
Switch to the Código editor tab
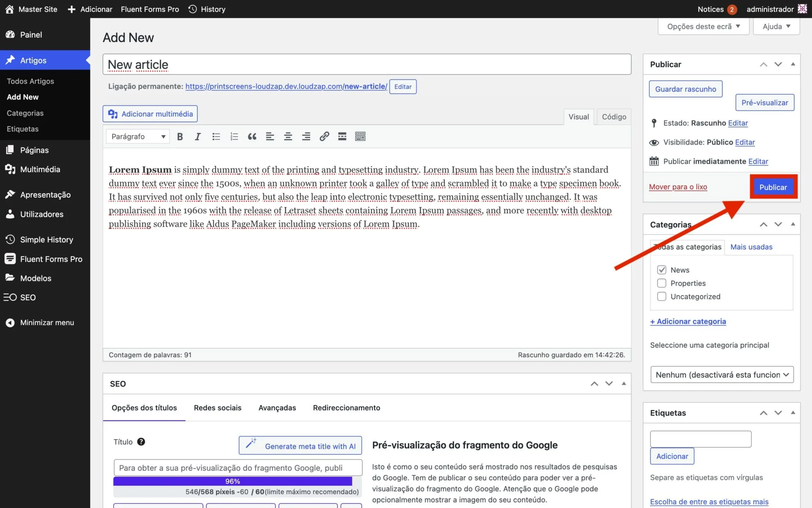(614, 117)
